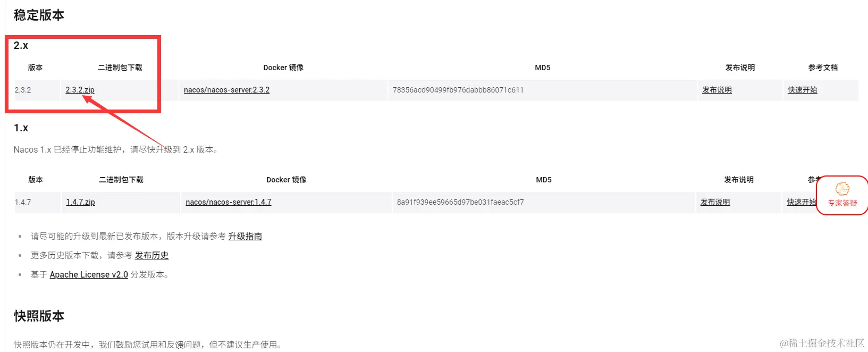This screenshot has width=868, height=352.
Task: Open the 升级指南 upgrade guide link
Action: point(245,236)
